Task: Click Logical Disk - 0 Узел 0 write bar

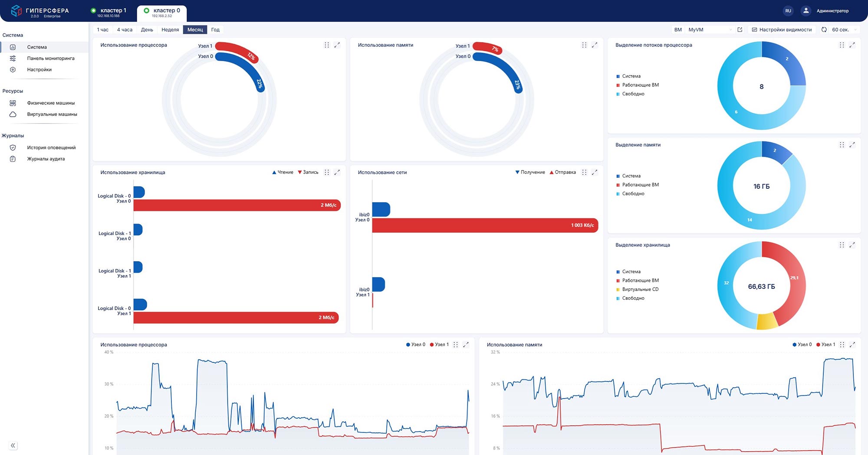Action: click(237, 205)
